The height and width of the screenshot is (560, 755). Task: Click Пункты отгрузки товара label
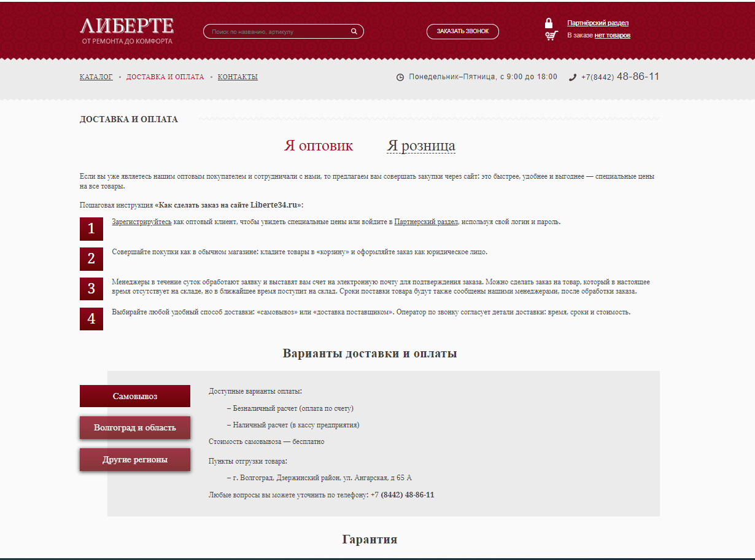coord(248,461)
